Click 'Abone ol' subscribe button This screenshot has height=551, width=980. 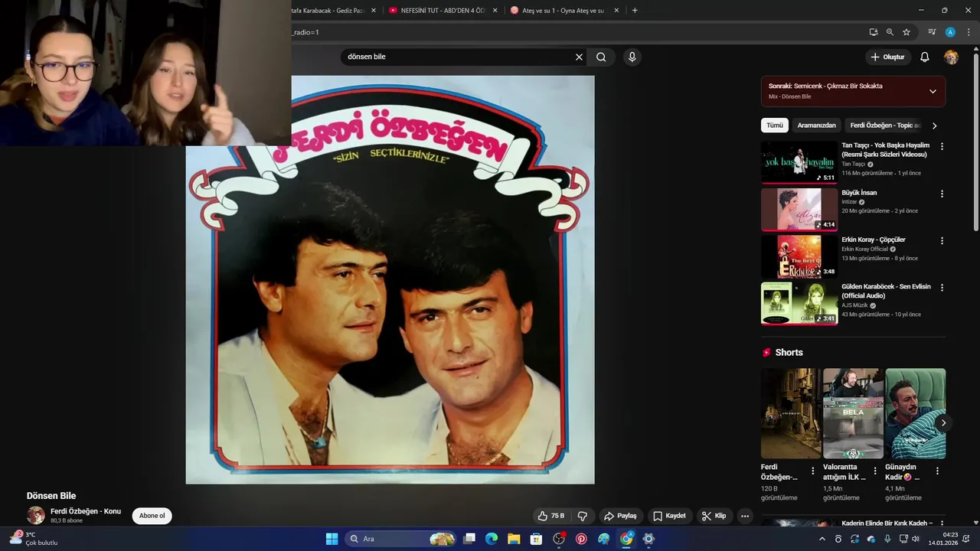click(152, 516)
